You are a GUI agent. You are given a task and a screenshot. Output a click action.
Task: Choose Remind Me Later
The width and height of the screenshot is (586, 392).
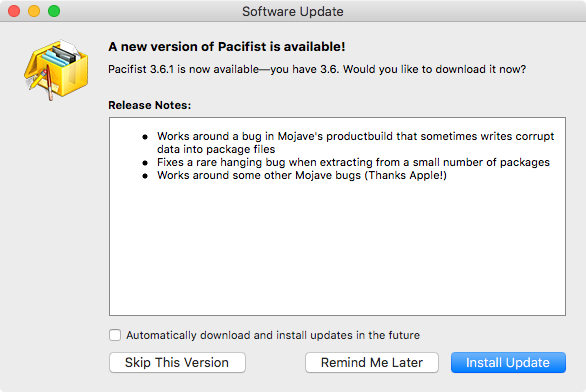[372, 362]
